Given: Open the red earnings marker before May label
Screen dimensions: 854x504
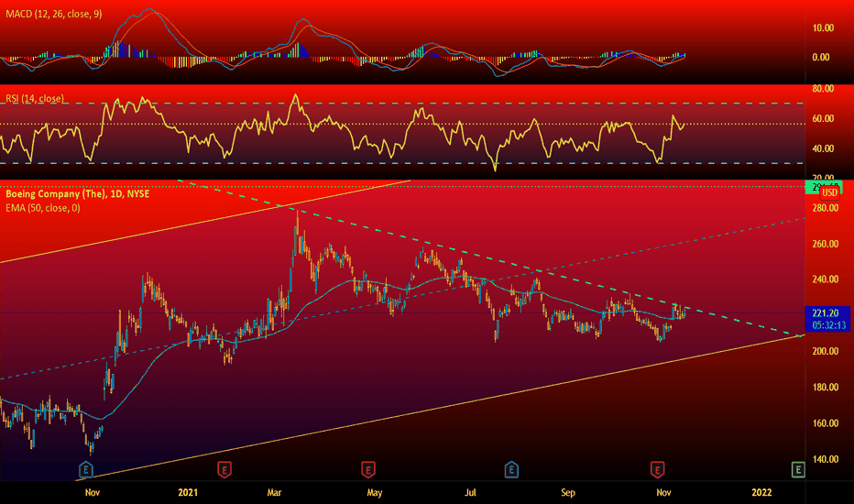Looking at the screenshot, I should [x=368, y=469].
